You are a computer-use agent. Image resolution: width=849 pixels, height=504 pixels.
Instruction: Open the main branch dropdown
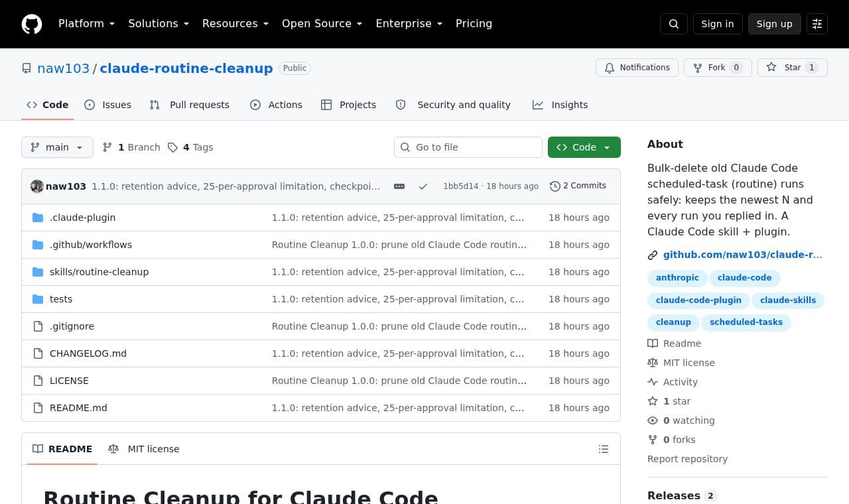[x=57, y=147]
